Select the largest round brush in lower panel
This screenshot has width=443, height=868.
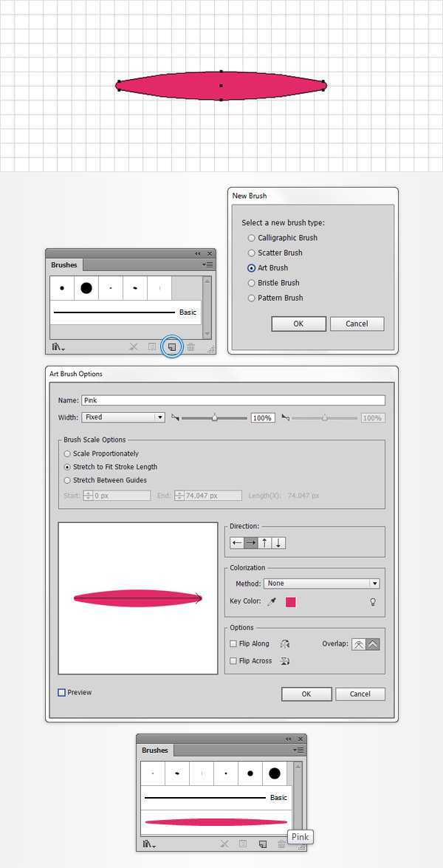(x=275, y=774)
